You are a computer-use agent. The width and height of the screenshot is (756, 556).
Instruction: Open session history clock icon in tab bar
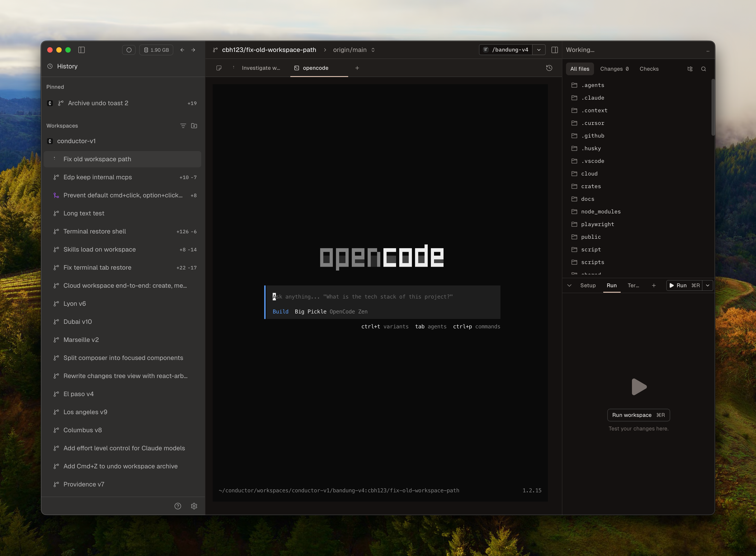[x=549, y=68]
